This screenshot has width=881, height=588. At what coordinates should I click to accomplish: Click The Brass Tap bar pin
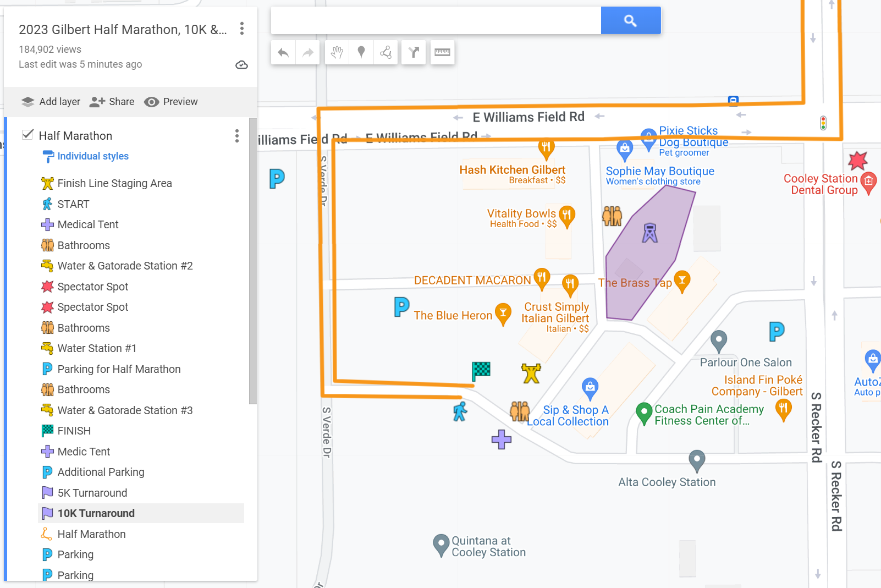tap(682, 281)
